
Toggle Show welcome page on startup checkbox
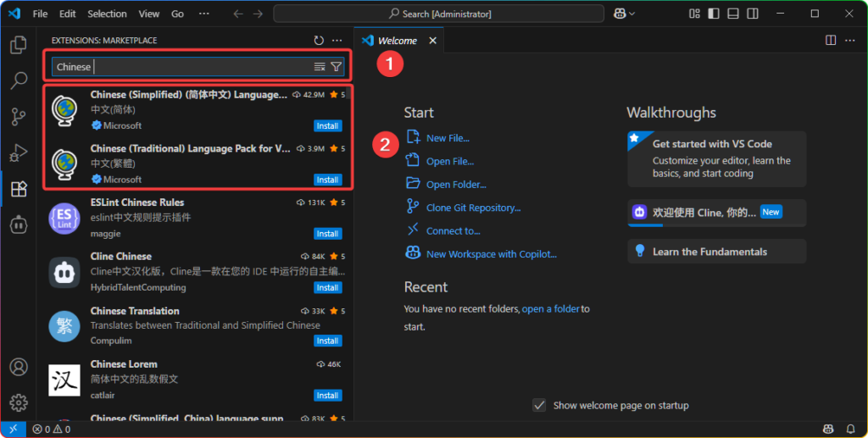tap(539, 405)
